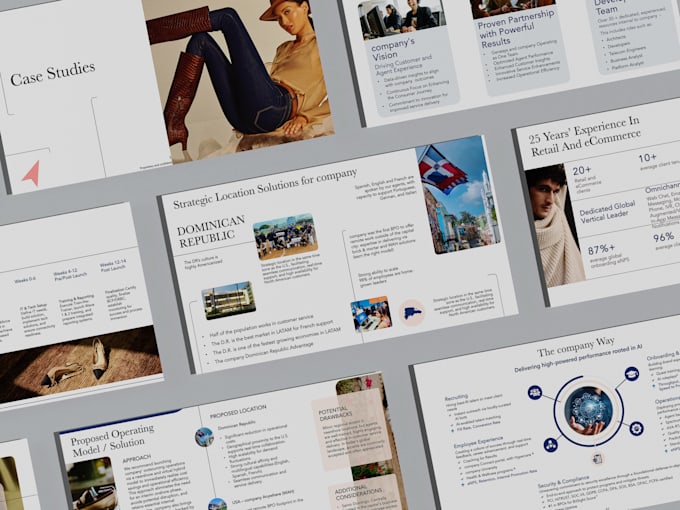Select 'Weeks 6-12 Pre/Post Launch' timeline label
Viewport: 680px width, 510px height.
coord(70,275)
